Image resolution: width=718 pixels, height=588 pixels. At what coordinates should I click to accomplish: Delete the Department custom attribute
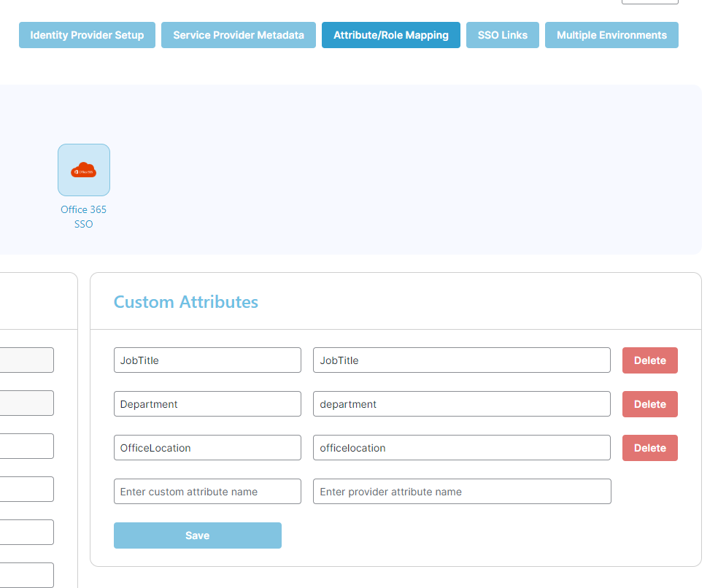click(x=649, y=403)
